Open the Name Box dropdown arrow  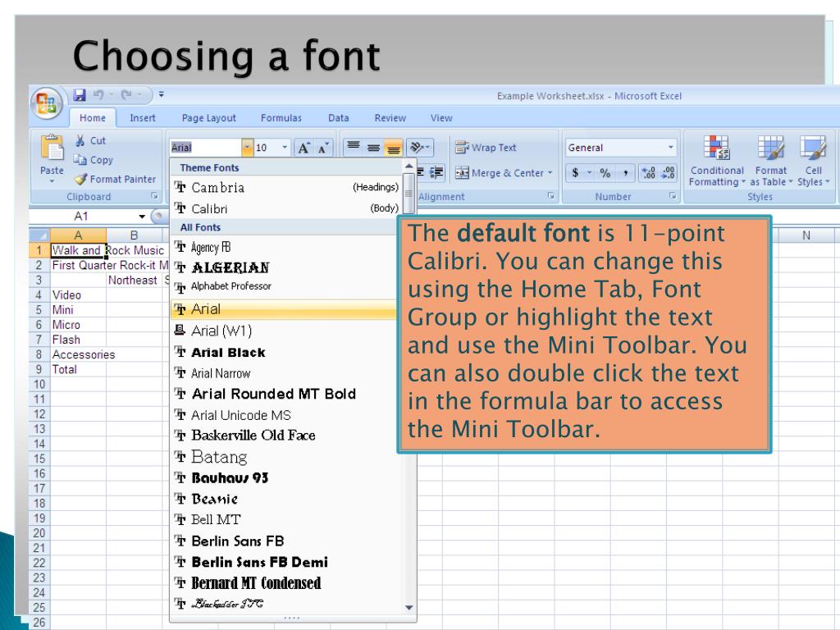tap(142, 217)
